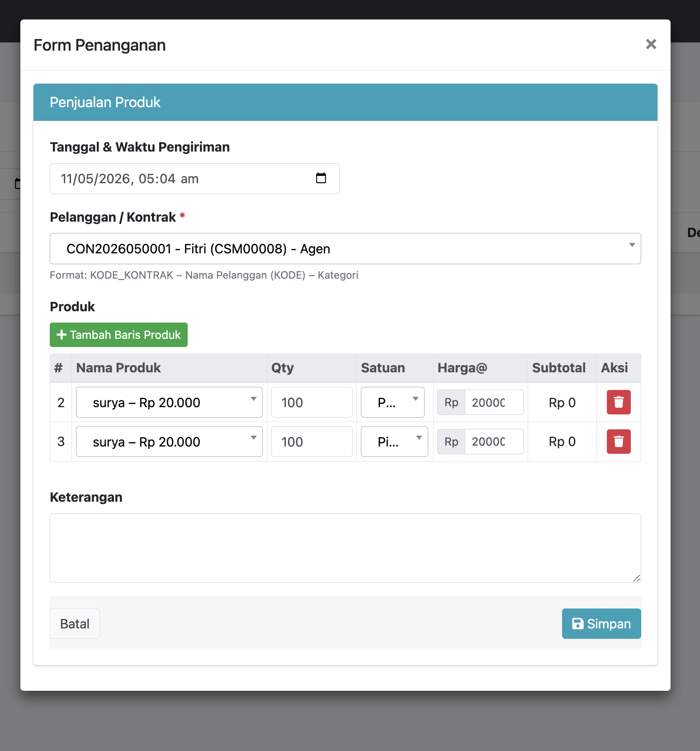Delete product row 3 with trash icon
700x751 pixels.
(x=619, y=442)
